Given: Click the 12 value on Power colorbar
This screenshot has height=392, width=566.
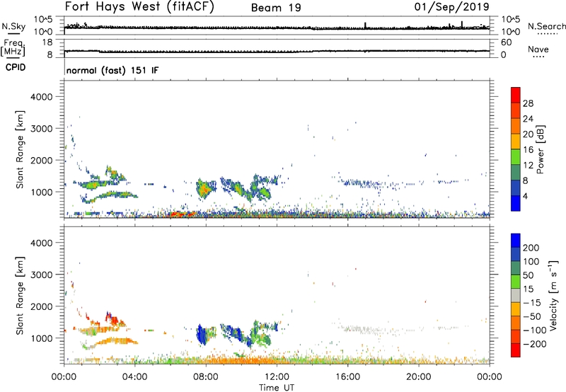Looking at the screenshot, I should click(528, 166).
